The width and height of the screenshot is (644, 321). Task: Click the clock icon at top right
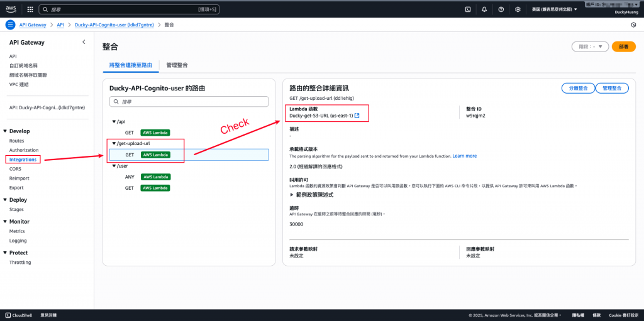[x=633, y=25]
